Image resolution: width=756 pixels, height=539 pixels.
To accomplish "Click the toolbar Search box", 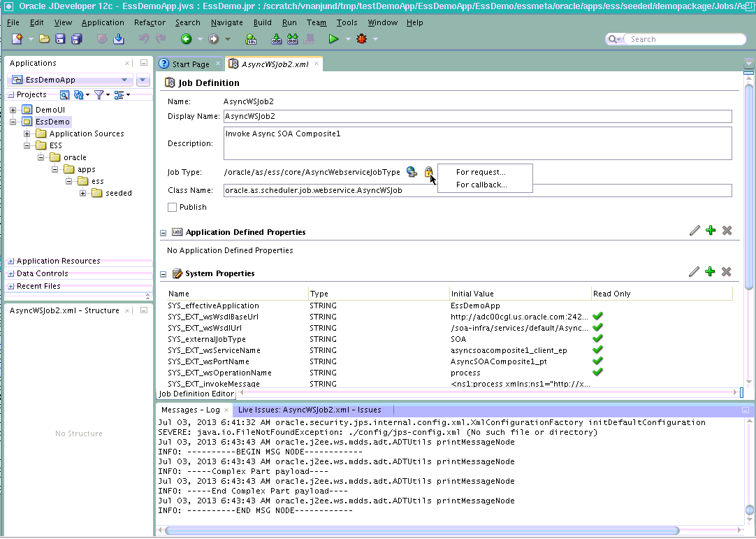I will pyautogui.click(x=683, y=39).
